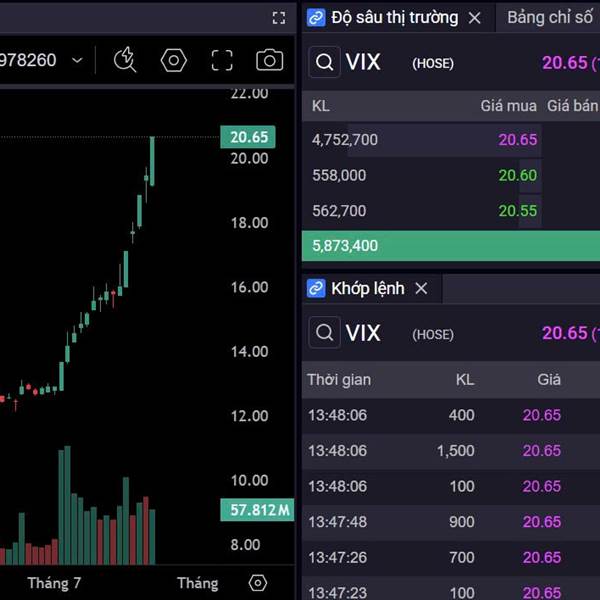
Task: Click the VIX price 20.65 in the market depth header
Action: [564, 63]
